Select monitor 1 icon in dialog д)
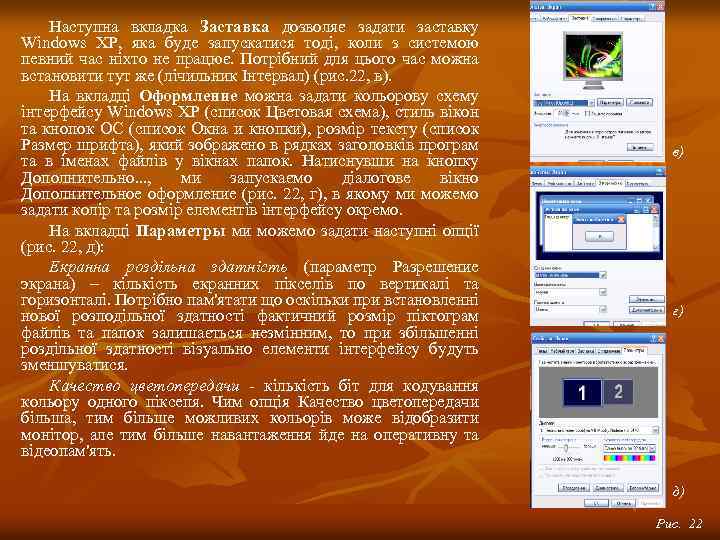The width and height of the screenshot is (720, 540). point(582,392)
